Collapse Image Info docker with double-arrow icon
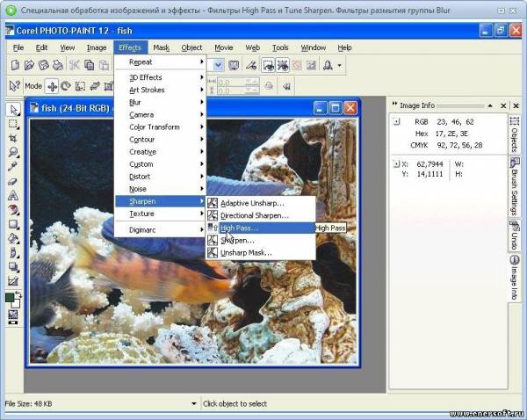 [x=394, y=105]
